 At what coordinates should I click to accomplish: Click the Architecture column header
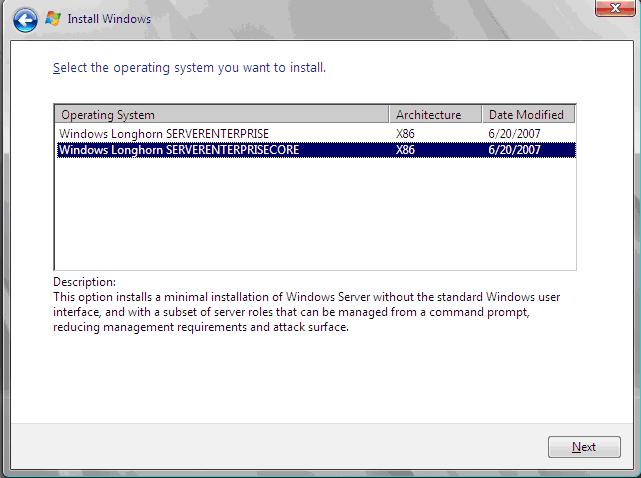pyautogui.click(x=435, y=114)
